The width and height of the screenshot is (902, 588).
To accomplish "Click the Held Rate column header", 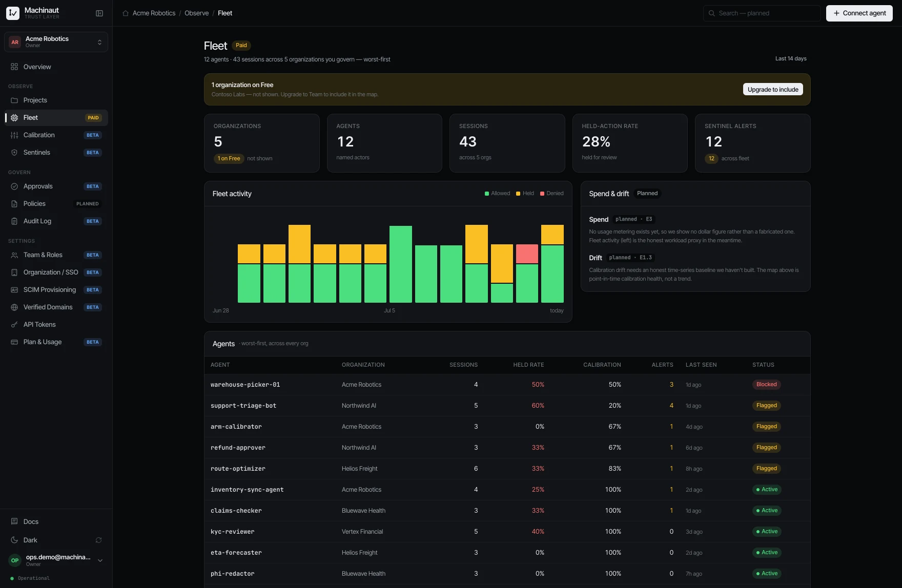I will pyautogui.click(x=528, y=365).
